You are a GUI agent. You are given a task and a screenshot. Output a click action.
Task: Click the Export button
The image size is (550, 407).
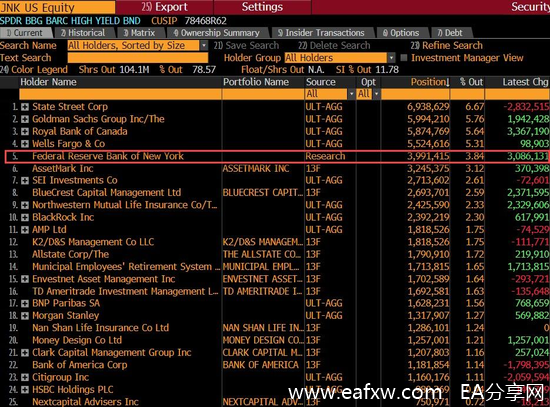point(165,7)
